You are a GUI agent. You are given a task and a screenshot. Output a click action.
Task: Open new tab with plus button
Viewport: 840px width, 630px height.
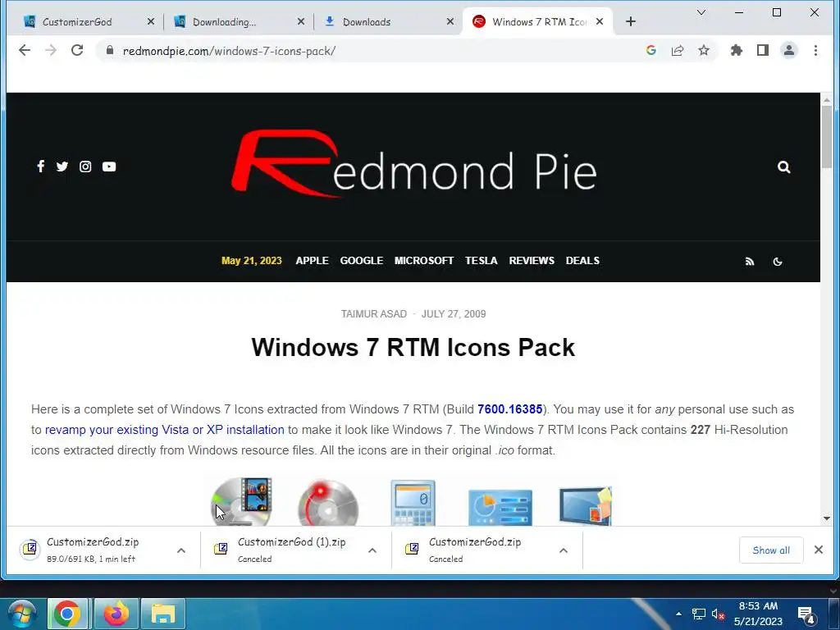[x=631, y=21]
